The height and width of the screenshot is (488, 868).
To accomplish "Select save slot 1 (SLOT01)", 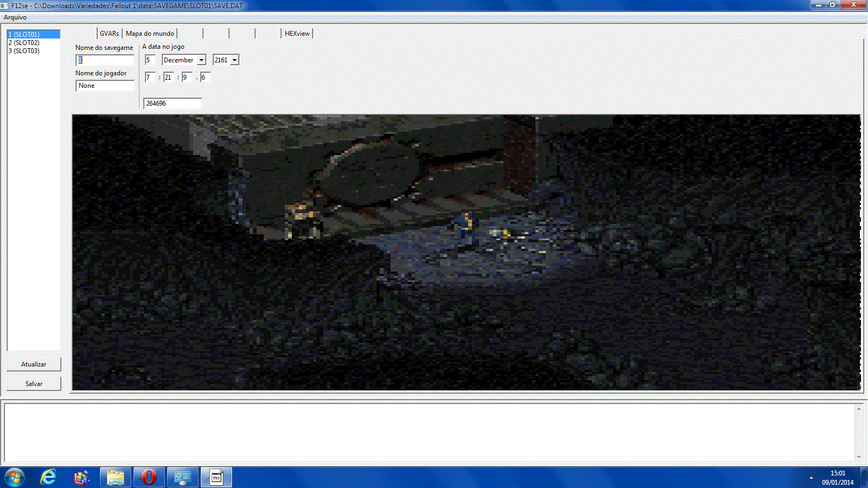I will click(x=33, y=34).
